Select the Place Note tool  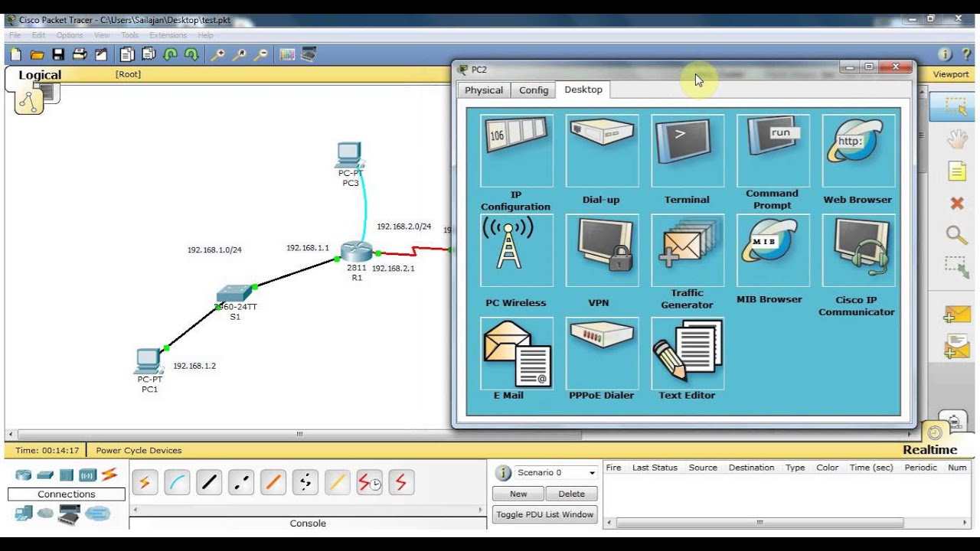pyautogui.click(x=957, y=171)
